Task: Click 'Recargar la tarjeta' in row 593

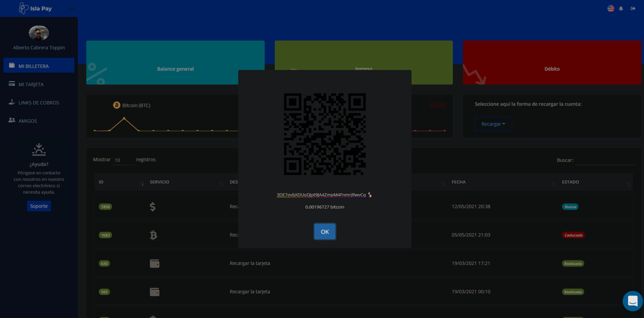Action: [x=250, y=292]
